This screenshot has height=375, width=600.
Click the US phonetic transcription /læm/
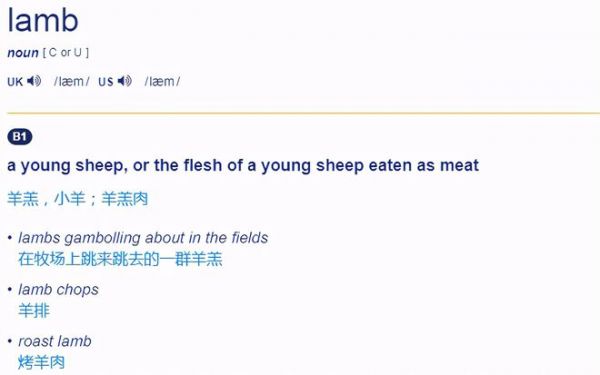click(x=162, y=82)
